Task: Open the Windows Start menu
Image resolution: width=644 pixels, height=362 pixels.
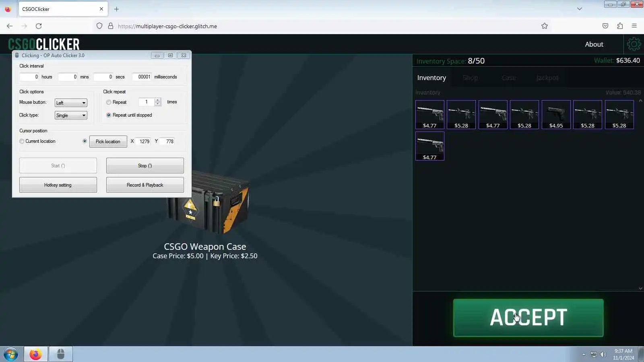Action: click(x=11, y=354)
